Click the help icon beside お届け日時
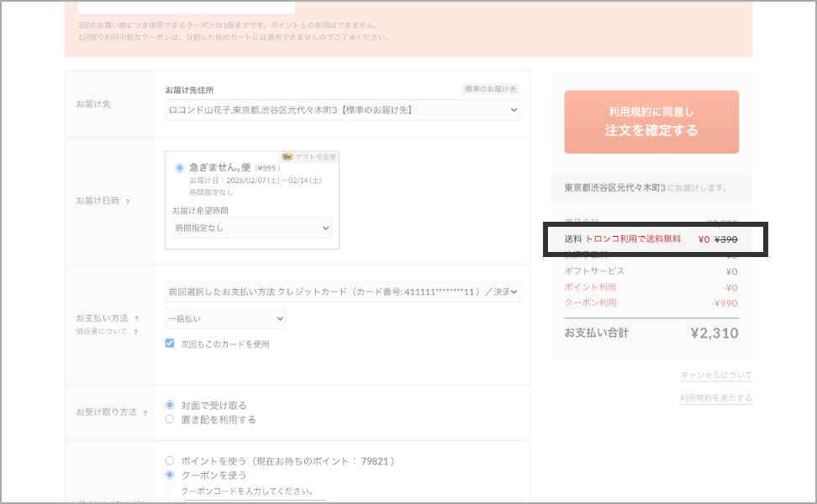The height and width of the screenshot is (504, 817). tap(128, 202)
